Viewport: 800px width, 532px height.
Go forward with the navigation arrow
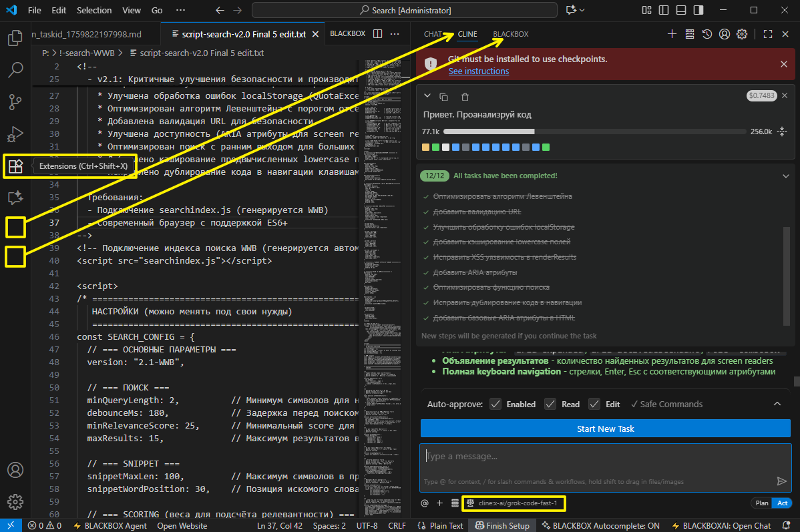click(237, 10)
